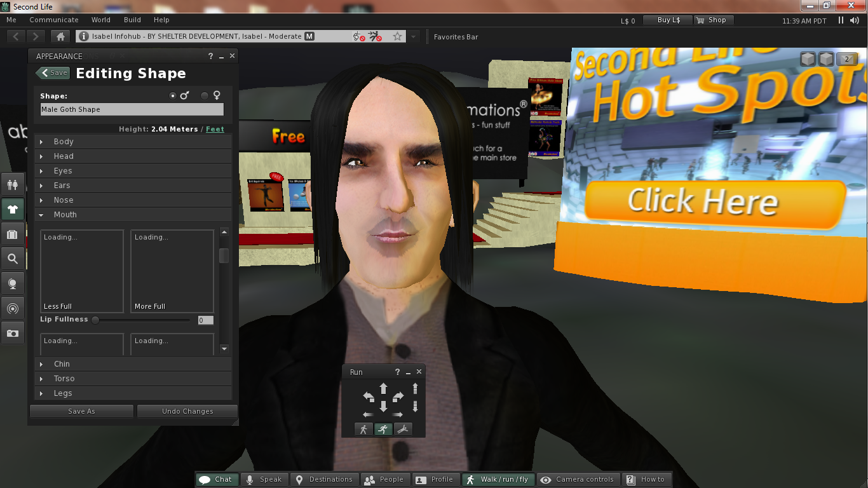Expand the Eyes section
Viewport: 868px width, 488px height.
tap(133, 171)
